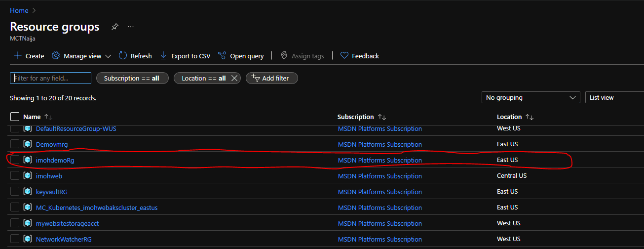Image resolution: width=644 pixels, height=249 pixels.
Task: Click the Refresh button label
Action: [141, 56]
